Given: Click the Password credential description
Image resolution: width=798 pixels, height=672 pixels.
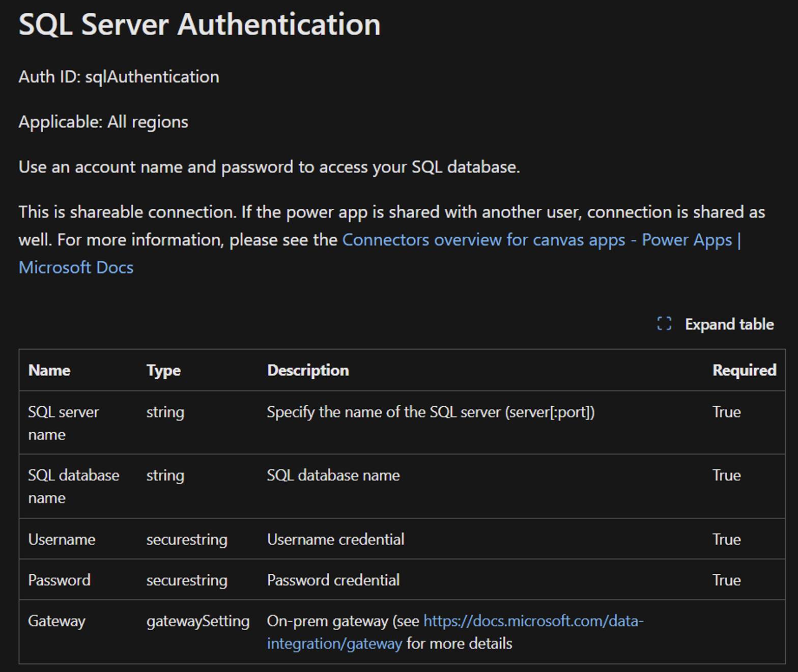Looking at the screenshot, I should coord(333,580).
